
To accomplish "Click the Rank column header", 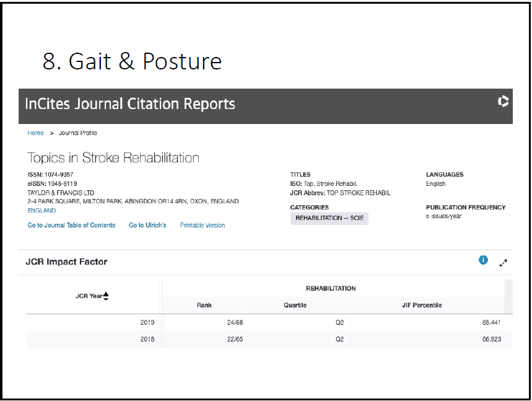I will tap(204, 306).
